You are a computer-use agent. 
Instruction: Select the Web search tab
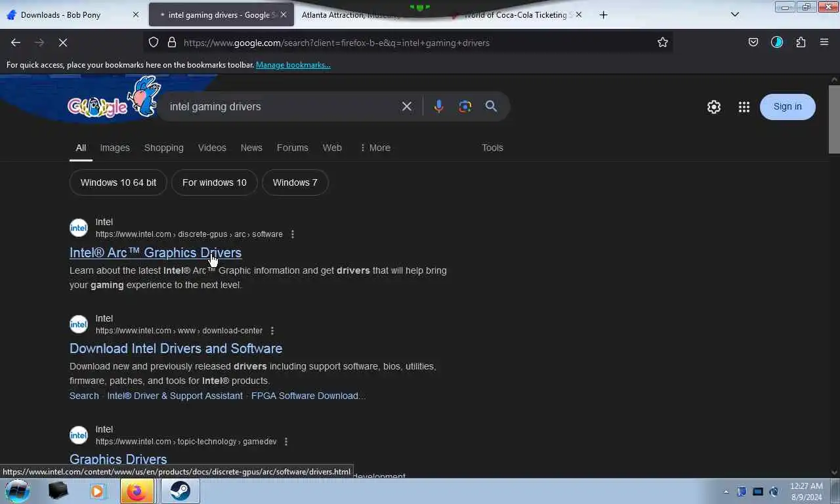[332, 148]
